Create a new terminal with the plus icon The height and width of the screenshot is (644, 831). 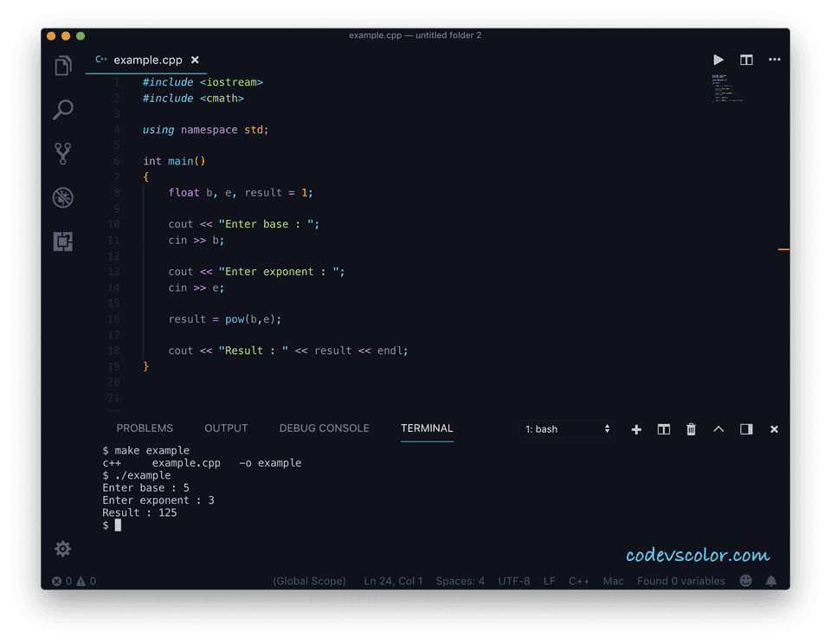click(635, 428)
